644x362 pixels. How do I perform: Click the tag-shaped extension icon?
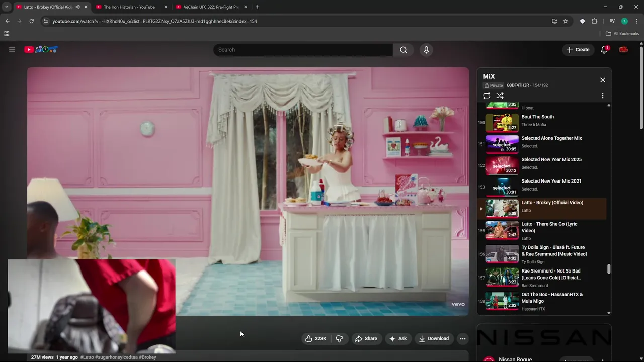[x=582, y=21]
